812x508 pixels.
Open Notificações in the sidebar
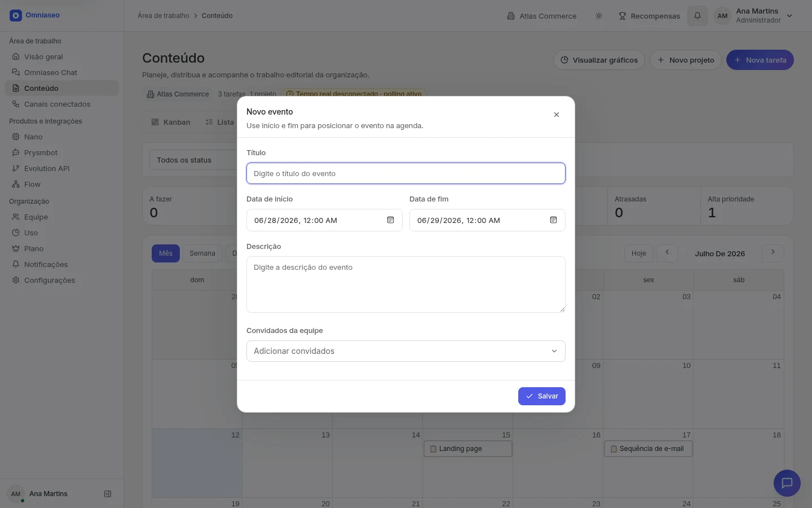[61, 264]
